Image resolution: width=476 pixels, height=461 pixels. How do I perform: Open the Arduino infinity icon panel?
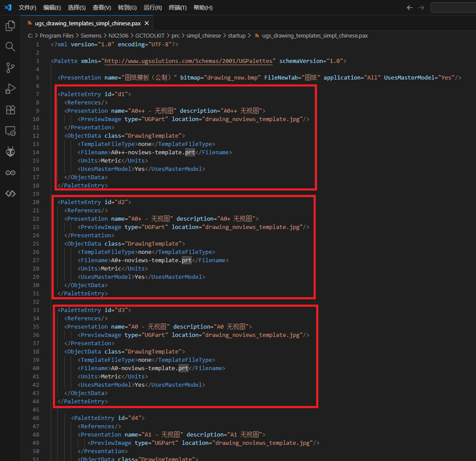coord(10,173)
